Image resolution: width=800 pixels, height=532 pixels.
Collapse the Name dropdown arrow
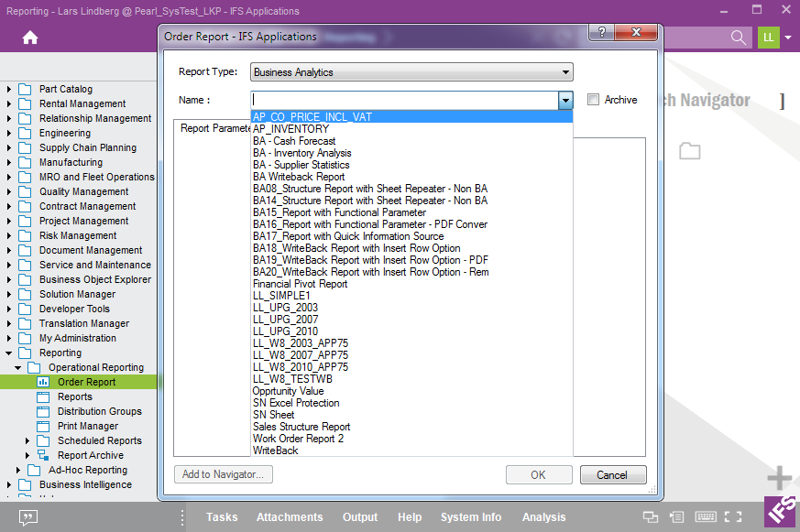click(x=565, y=101)
